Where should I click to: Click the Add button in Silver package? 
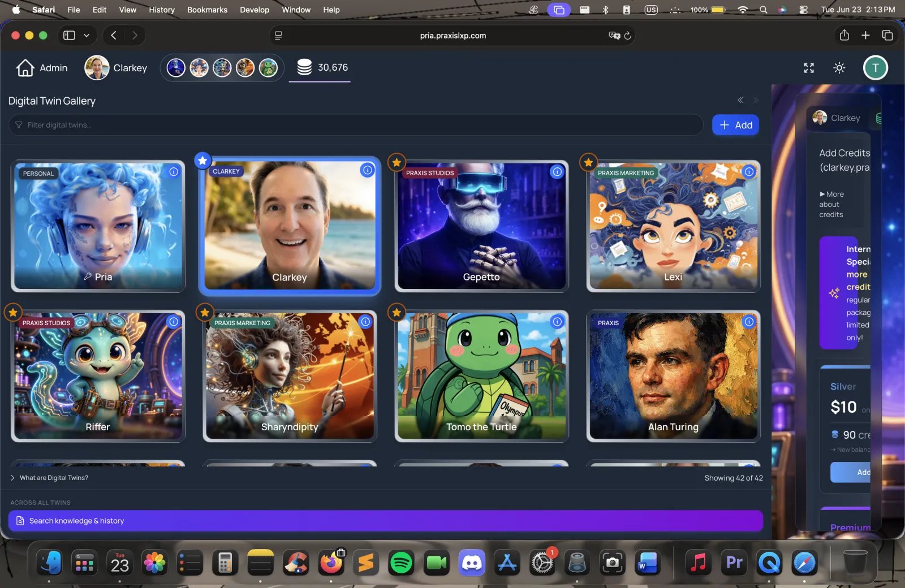tap(851, 472)
